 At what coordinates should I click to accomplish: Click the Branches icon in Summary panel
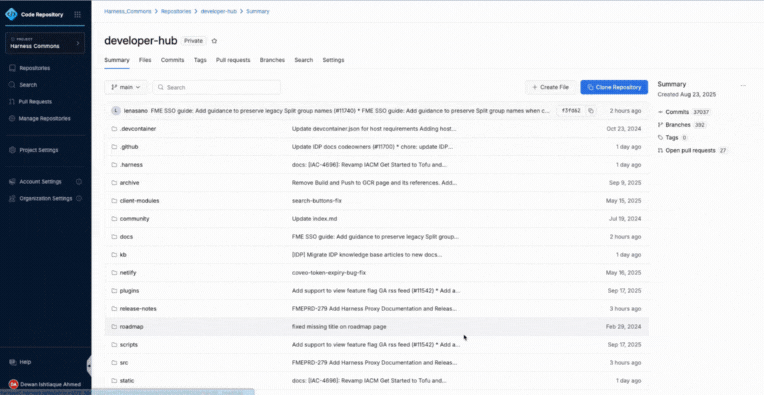click(x=660, y=125)
